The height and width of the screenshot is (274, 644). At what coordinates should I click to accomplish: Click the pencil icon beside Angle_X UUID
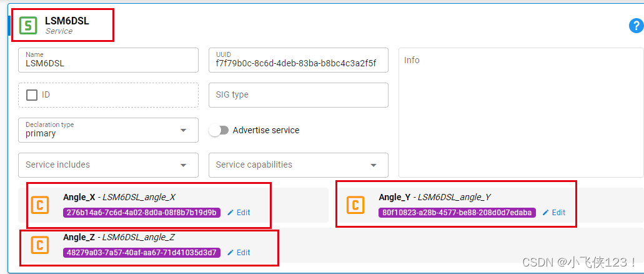click(230, 213)
